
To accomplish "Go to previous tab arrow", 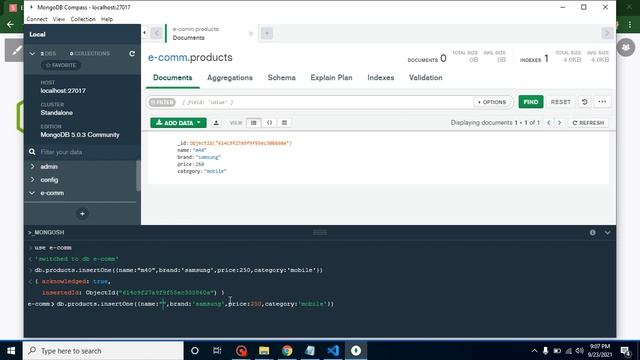I will (x=156, y=33).
